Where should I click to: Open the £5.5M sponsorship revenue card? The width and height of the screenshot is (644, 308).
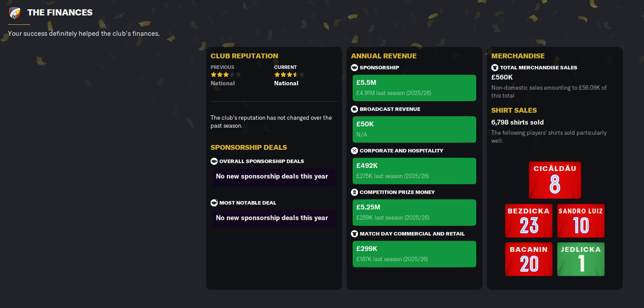(x=414, y=88)
